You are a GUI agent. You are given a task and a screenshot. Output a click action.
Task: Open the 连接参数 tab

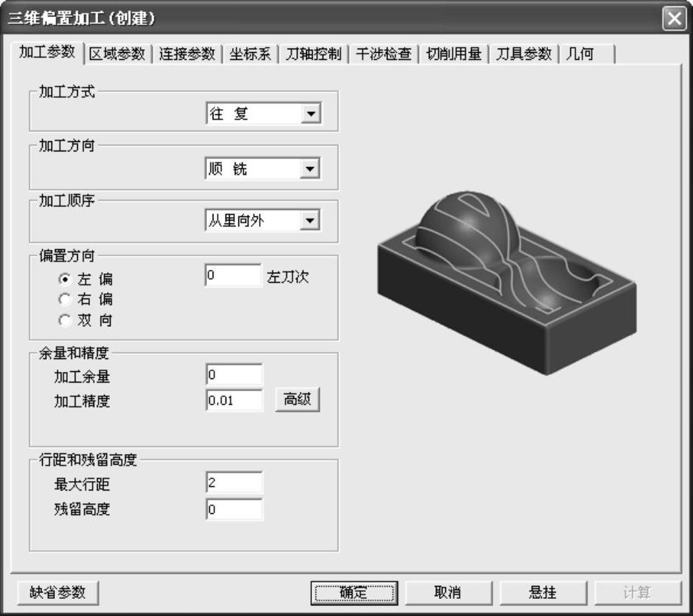pos(187,54)
